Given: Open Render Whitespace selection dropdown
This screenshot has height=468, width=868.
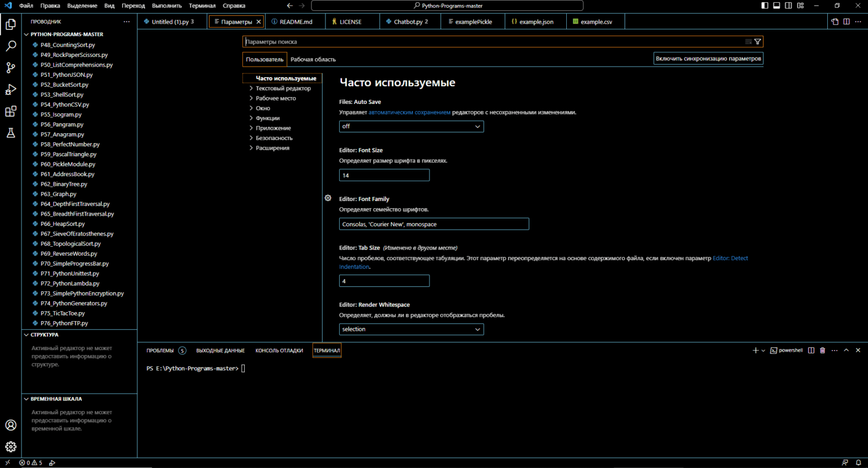Looking at the screenshot, I should pyautogui.click(x=411, y=329).
